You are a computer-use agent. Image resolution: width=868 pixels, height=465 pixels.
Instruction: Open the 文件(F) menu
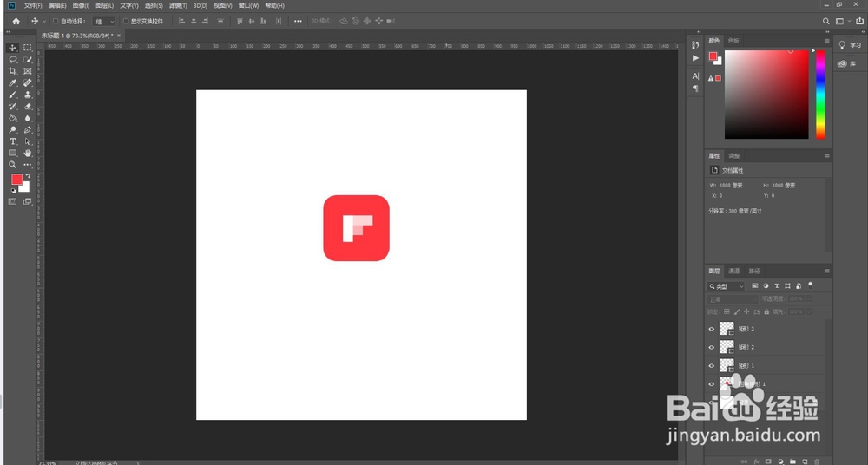(33, 5)
